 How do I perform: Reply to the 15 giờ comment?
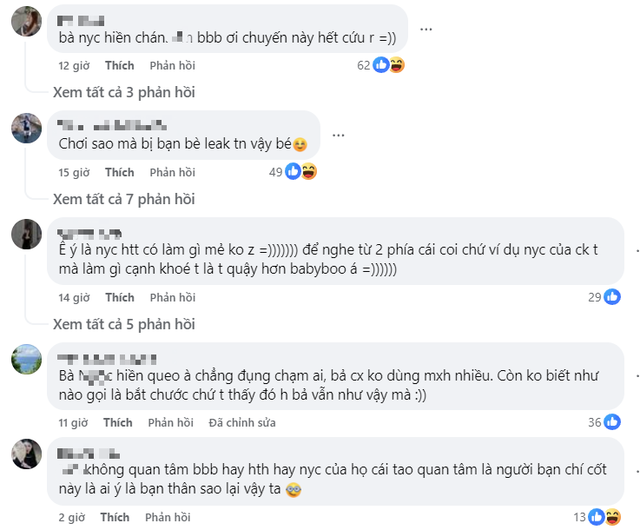click(170, 172)
